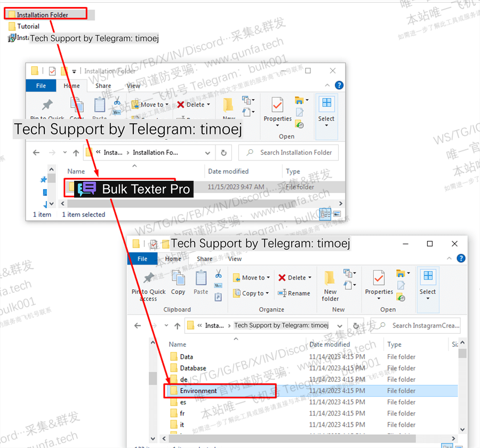Click Pin to Quick access in upper window
480x448 pixels.
(x=47, y=109)
